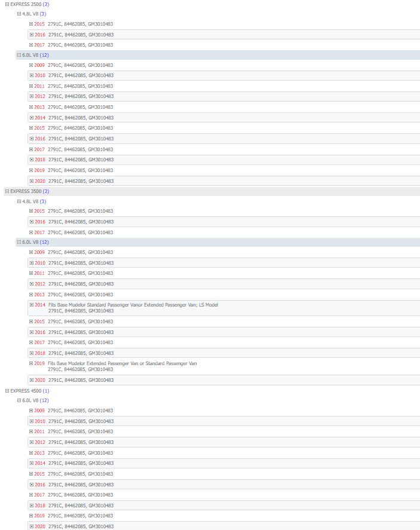
Task: Expand 2013 under EXPRESS 2500 6.0L V8
Action: coord(31,107)
